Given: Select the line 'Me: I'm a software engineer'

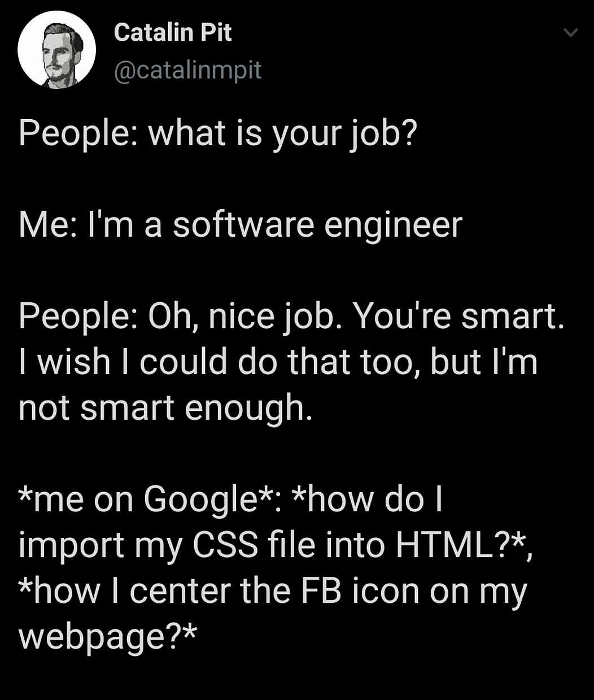Looking at the screenshot, I should [241, 224].
